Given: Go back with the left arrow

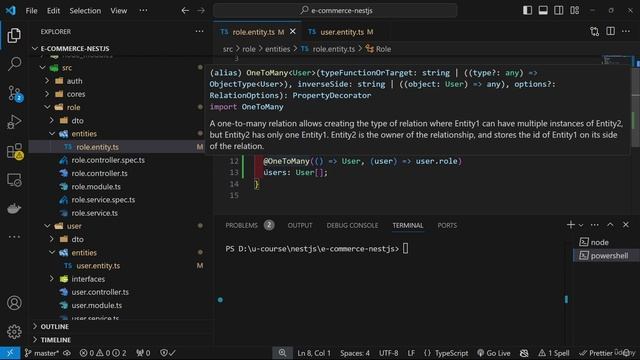Looking at the screenshot, I should 185,11.
